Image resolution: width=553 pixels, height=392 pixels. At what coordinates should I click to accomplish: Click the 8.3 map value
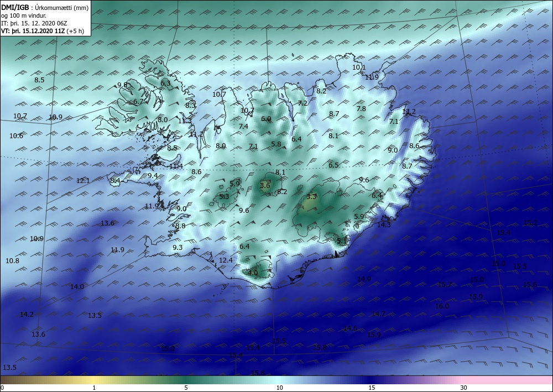point(190,105)
